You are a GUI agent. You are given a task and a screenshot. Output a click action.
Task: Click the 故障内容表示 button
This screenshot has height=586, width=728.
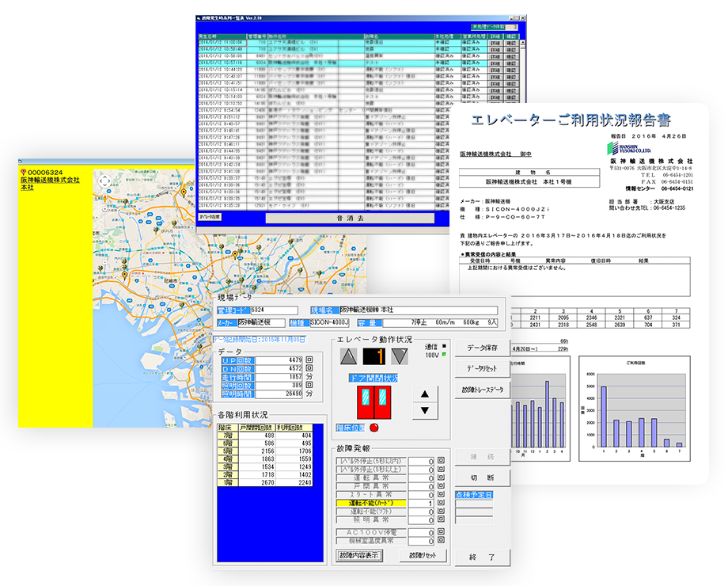pos(359,555)
